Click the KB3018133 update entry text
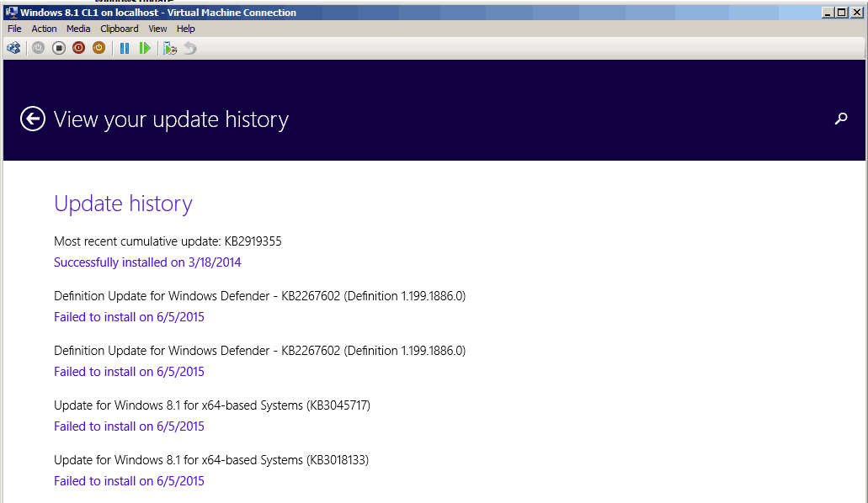 211,460
